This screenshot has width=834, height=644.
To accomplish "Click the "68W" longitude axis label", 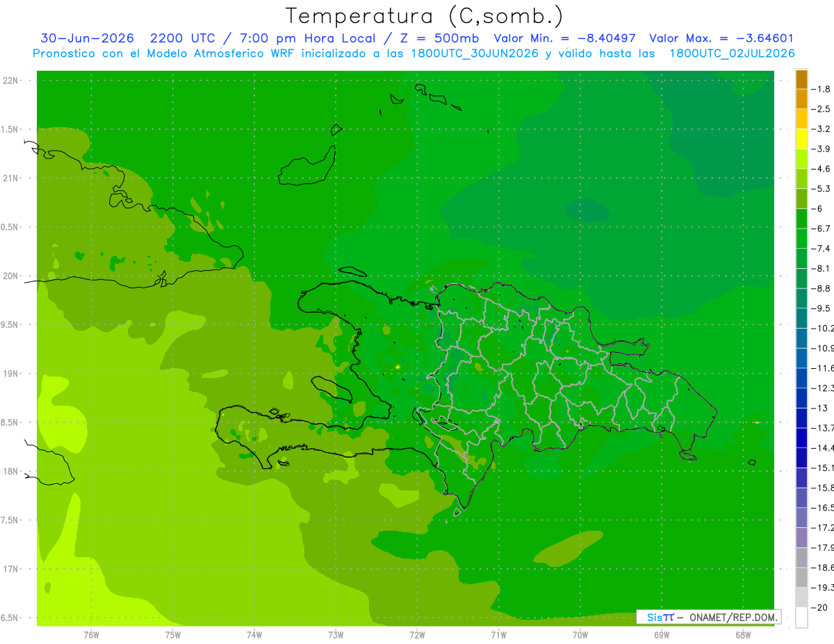I will tap(742, 635).
